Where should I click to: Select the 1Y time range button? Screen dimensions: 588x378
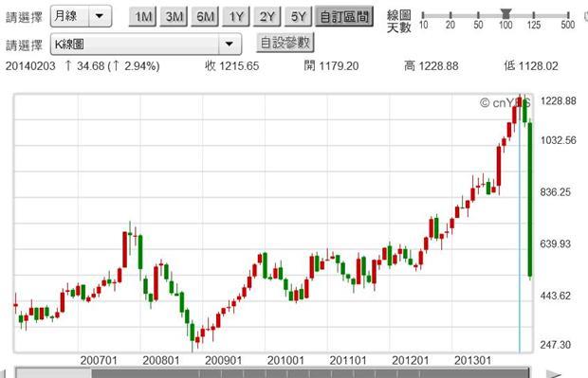click(x=236, y=17)
